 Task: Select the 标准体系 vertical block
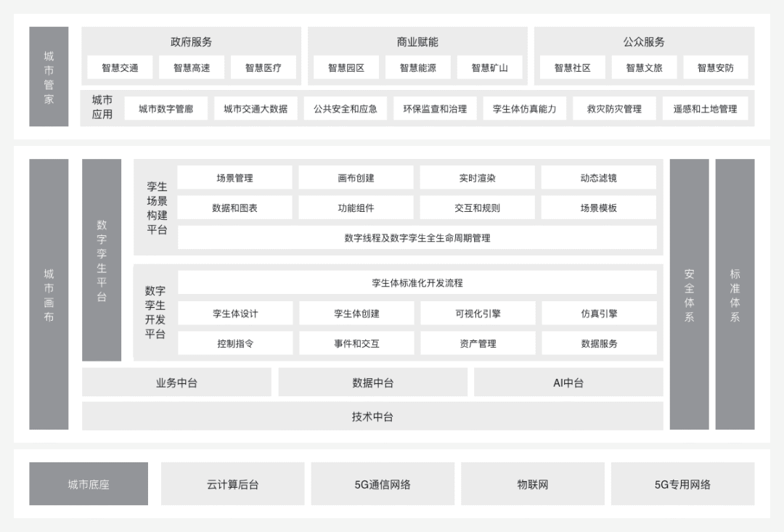coord(735,295)
